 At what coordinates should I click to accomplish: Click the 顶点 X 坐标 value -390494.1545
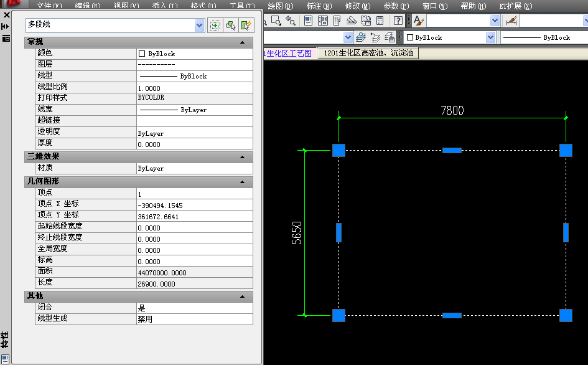click(195, 205)
